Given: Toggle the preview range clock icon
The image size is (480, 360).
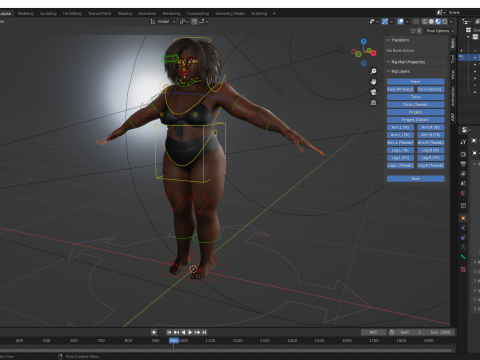Looking at the screenshot, I should click(392, 332).
